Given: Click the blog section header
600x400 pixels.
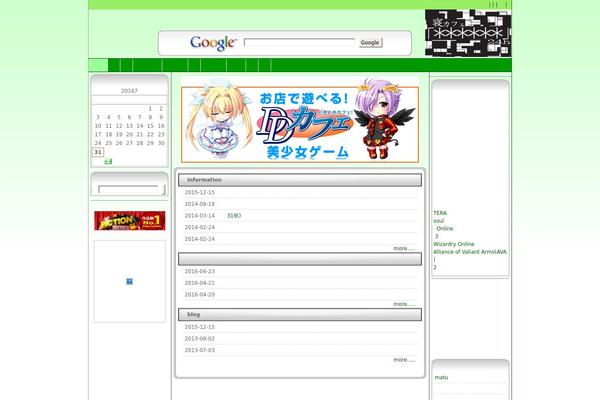Looking at the screenshot, I should [x=300, y=315].
